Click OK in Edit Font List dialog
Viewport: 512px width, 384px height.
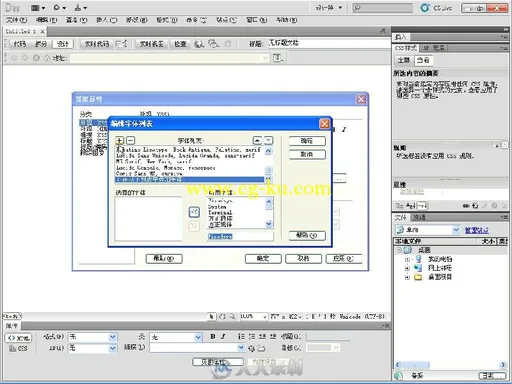point(307,141)
